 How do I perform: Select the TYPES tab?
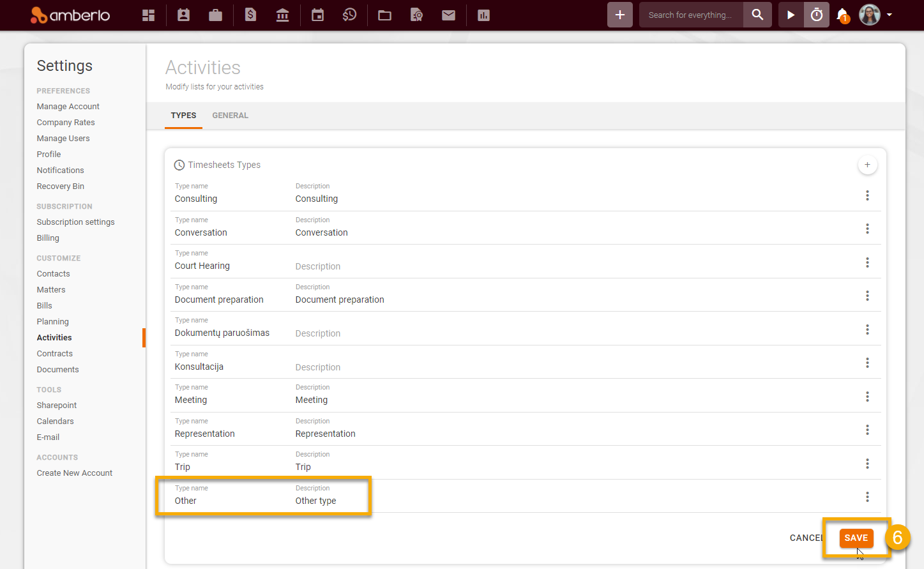coord(183,116)
